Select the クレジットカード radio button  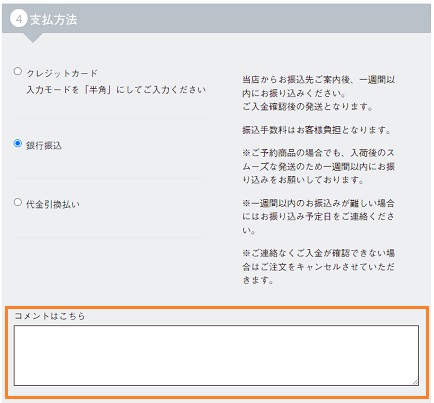point(18,71)
